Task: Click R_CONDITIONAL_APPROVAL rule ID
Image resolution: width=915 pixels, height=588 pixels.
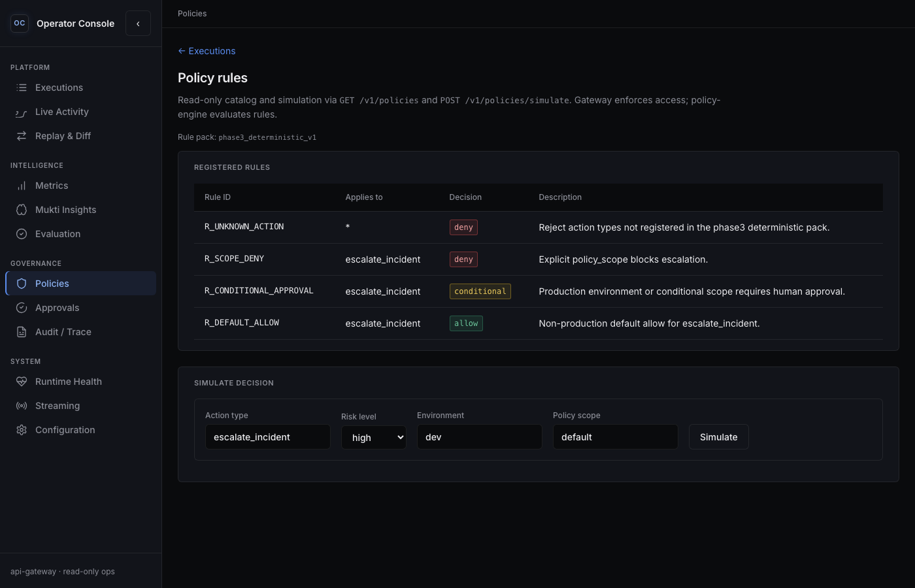Action: [x=259, y=291]
